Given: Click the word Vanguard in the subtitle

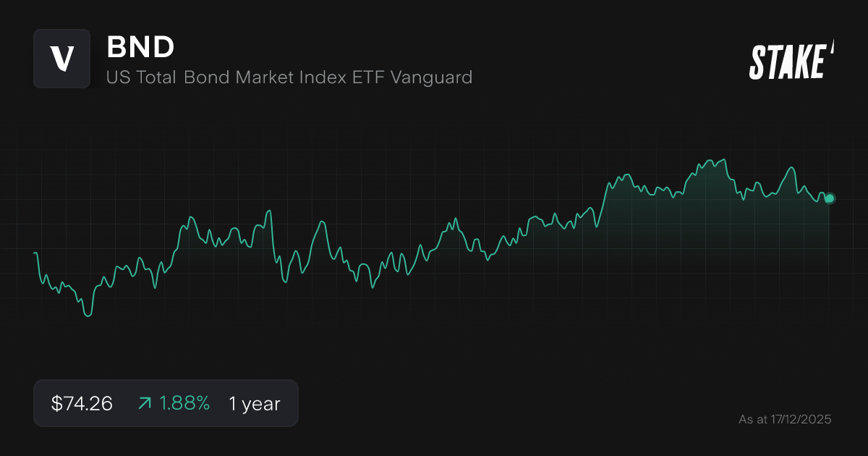Looking at the screenshot, I should pyautogui.click(x=431, y=77).
